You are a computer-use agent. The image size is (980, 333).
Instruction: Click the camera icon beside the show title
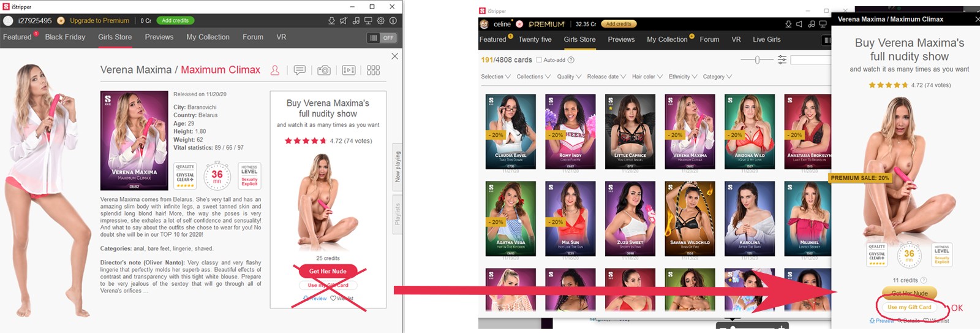(324, 71)
